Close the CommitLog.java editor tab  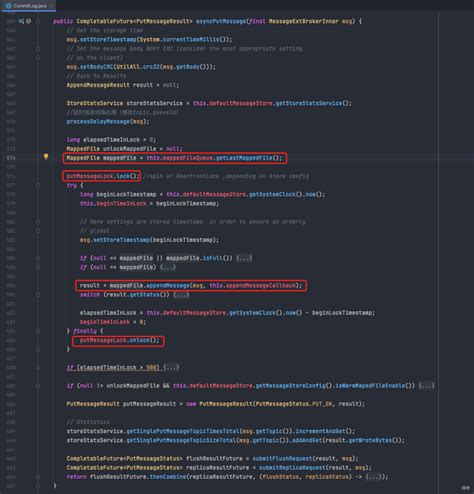(51, 6)
